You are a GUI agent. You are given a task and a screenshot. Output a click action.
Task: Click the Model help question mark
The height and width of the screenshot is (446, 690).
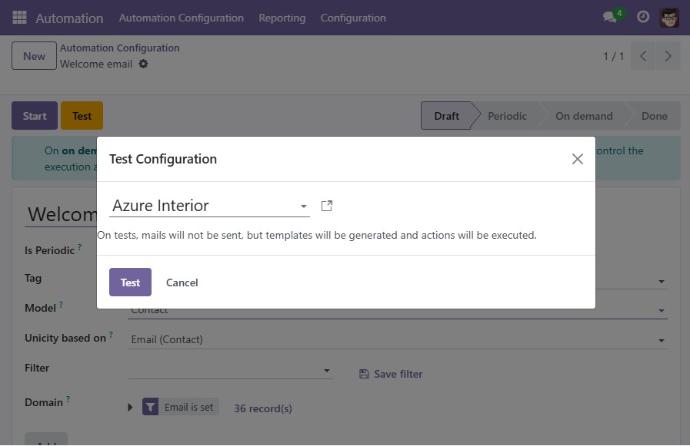click(61, 305)
